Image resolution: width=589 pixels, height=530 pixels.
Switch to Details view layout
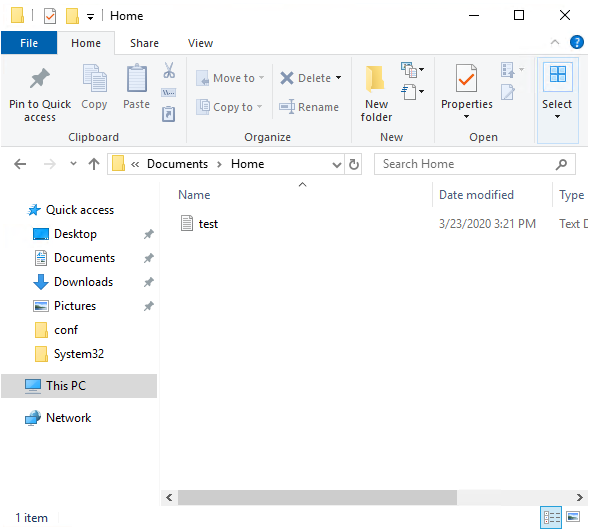(551, 517)
